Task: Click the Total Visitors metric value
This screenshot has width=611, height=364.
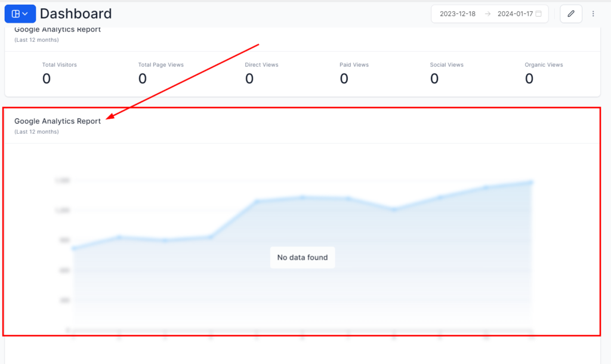Action: click(x=47, y=79)
